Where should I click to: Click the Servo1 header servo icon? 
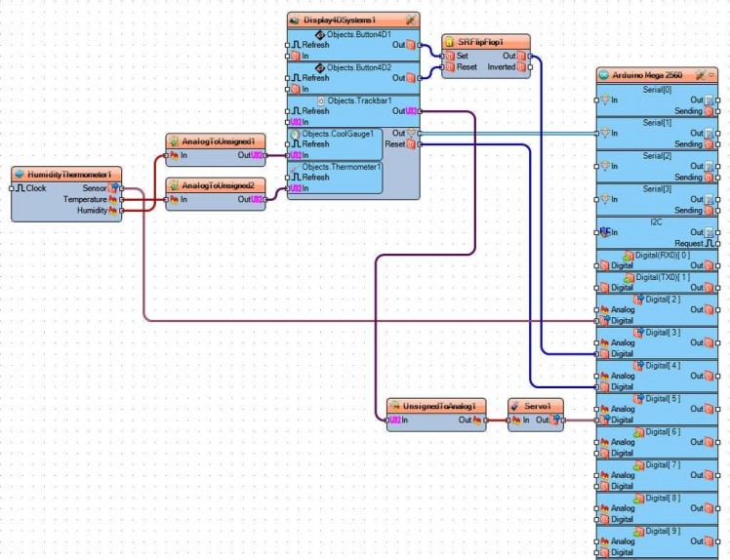tap(515, 407)
